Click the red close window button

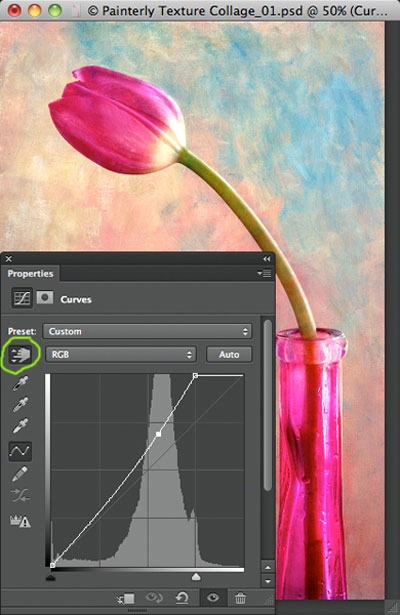pos(15,11)
